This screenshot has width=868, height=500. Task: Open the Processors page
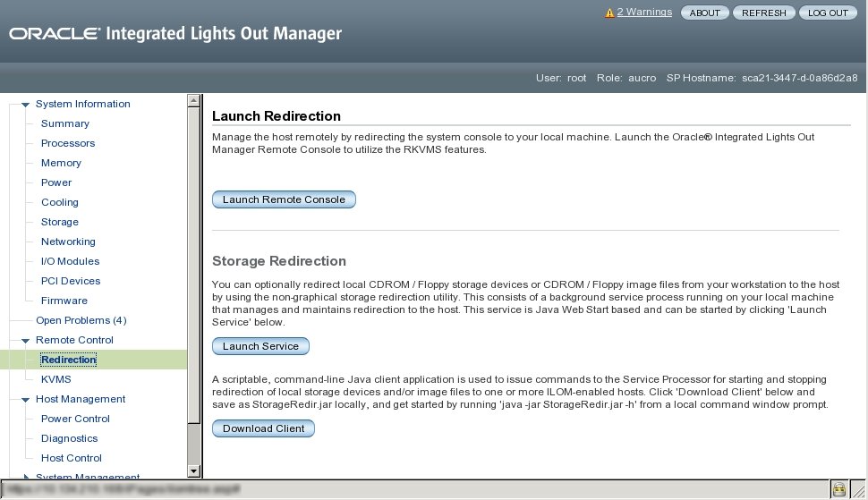67,143
